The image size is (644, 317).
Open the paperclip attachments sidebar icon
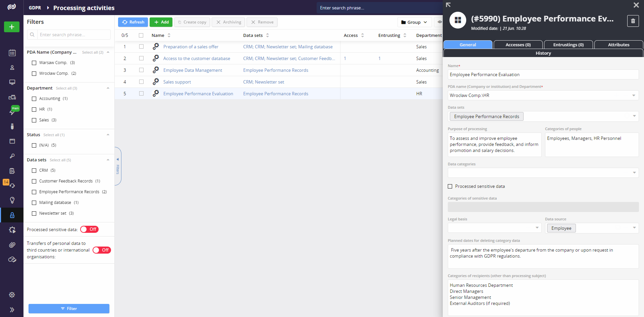(x=12, y=245)
